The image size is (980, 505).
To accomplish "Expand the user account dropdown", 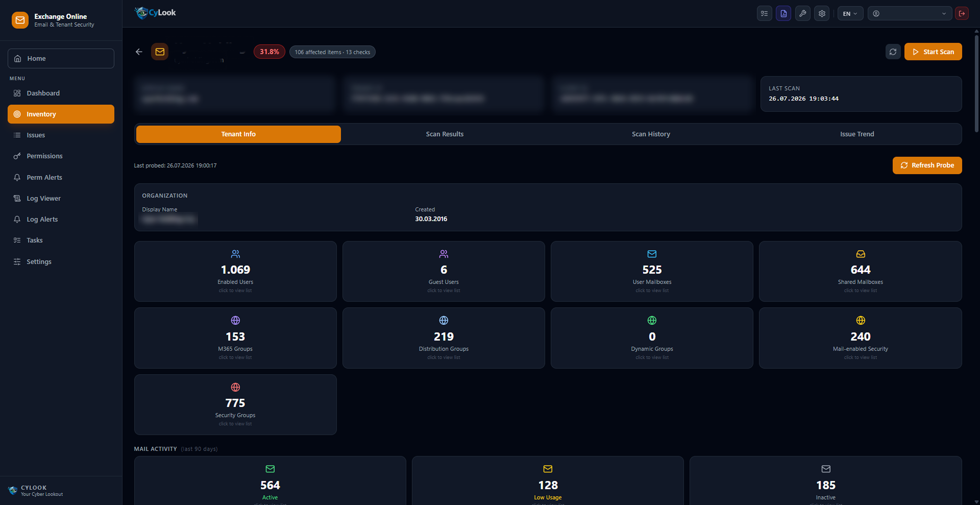I will click(x=910, y=14).
